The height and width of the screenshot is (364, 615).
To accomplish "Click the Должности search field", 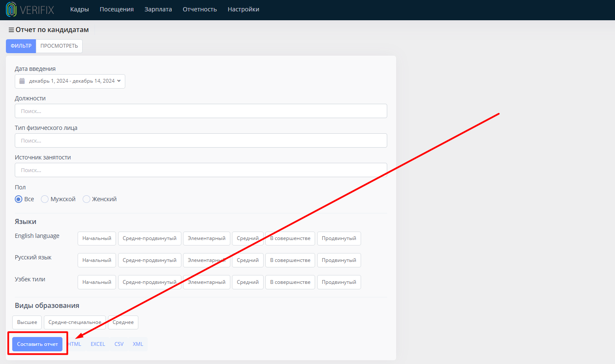I will click(201, 111).
